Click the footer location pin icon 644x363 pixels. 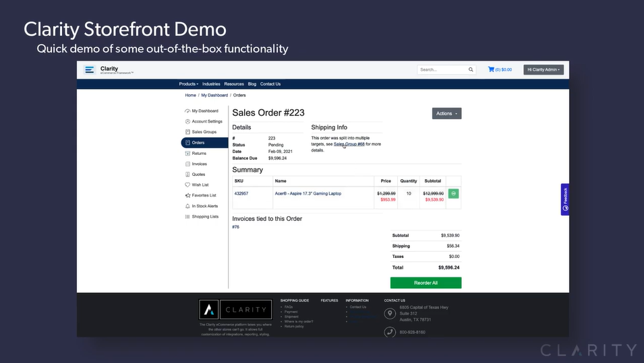390,314
